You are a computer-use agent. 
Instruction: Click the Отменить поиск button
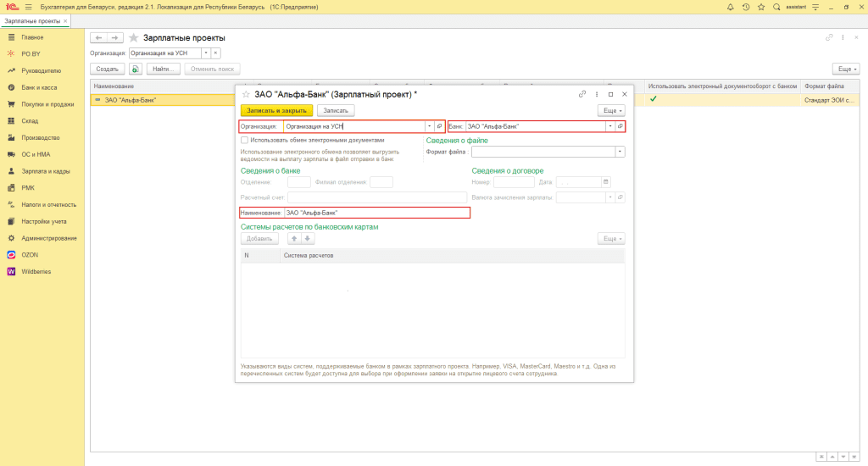click(x=212, y=69)
